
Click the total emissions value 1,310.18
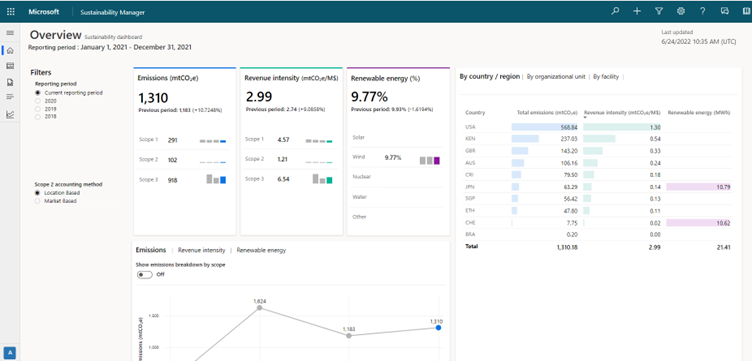(x=567, y=248)
